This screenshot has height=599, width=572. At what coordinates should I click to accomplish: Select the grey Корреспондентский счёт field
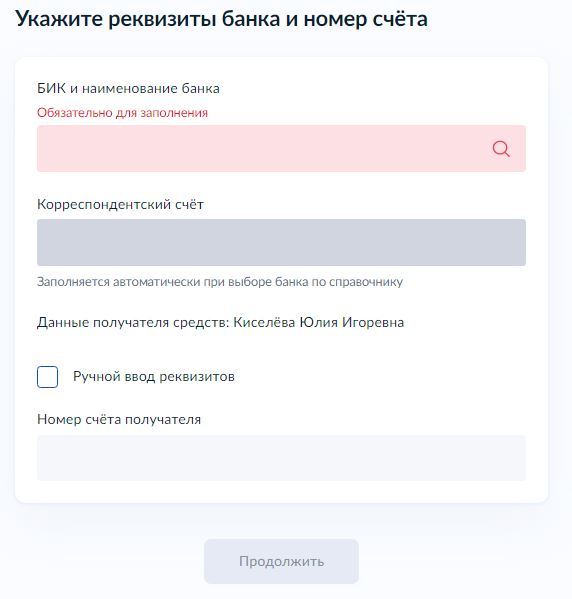[x=281, y=242]
